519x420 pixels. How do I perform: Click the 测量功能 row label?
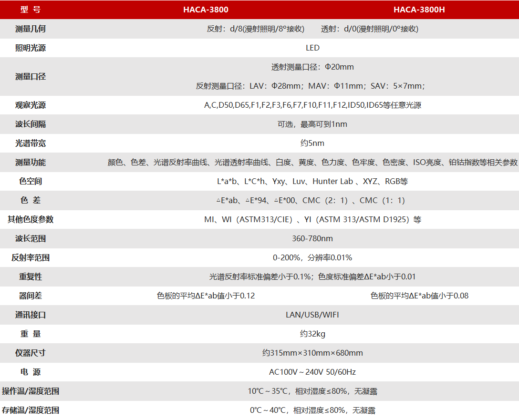point(31,163)
